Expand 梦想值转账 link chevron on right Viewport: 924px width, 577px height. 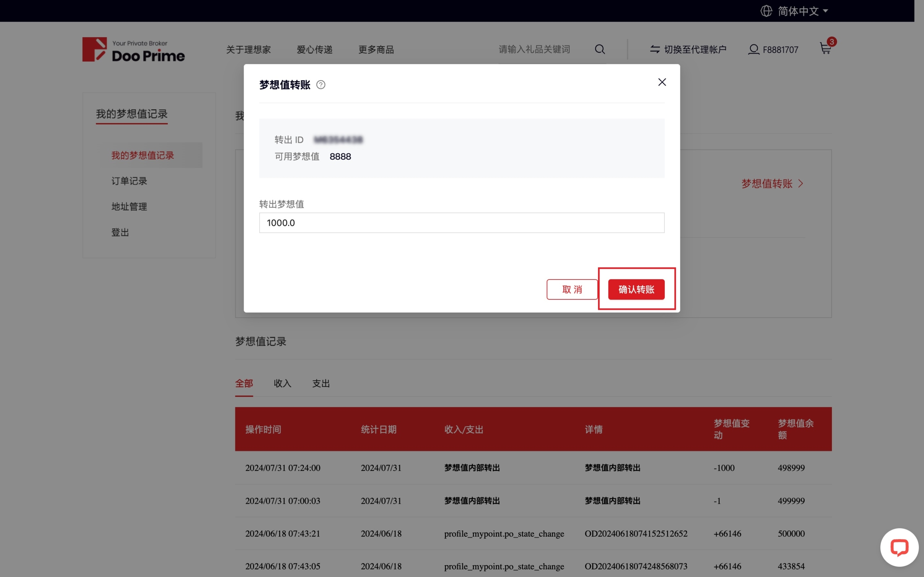801,184
